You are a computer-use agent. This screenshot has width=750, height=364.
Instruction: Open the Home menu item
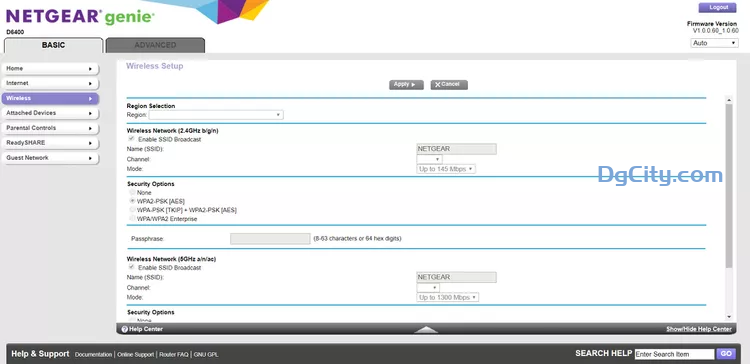(50, 69)
